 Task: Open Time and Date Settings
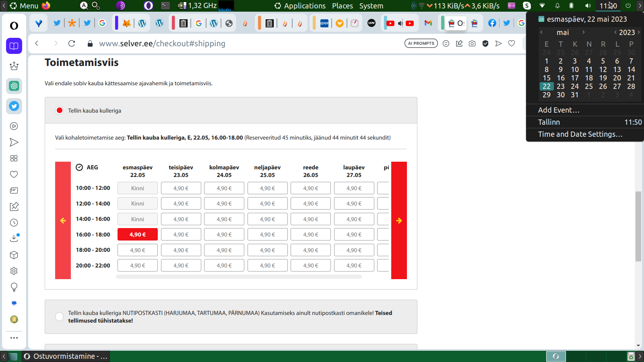[580, 134]
